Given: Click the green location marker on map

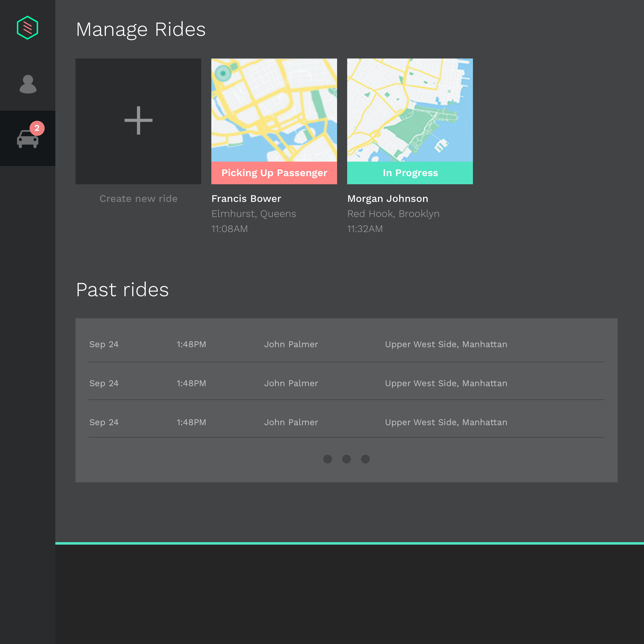Looking at the screenshot, I should pos(223,73).
